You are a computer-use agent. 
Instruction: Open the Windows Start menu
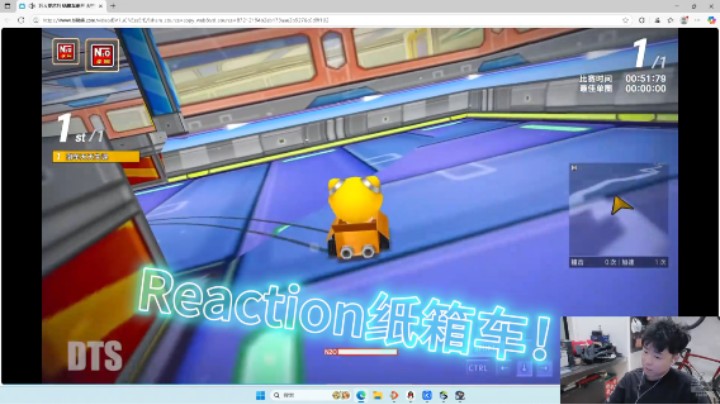(x=260, y=395)
